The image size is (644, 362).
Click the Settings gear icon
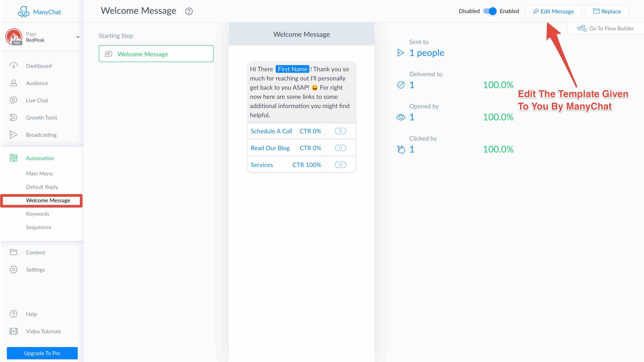[14, 269]
